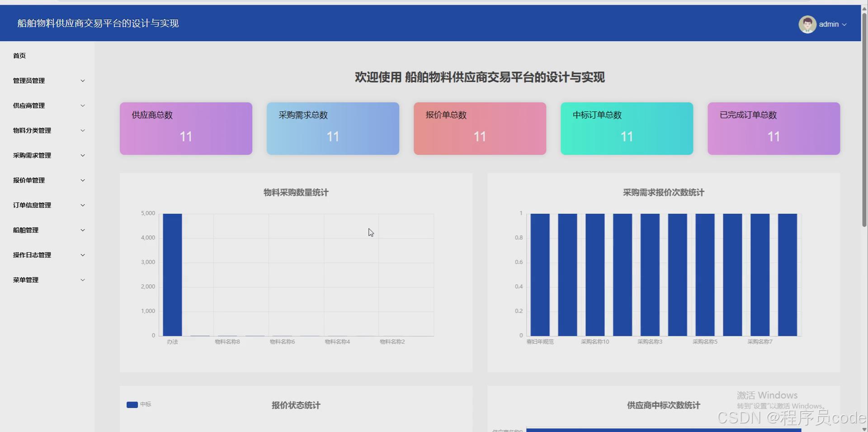868x432 pixels.
Task: Open the 船舶管理 section
Action: coord(47,230)
